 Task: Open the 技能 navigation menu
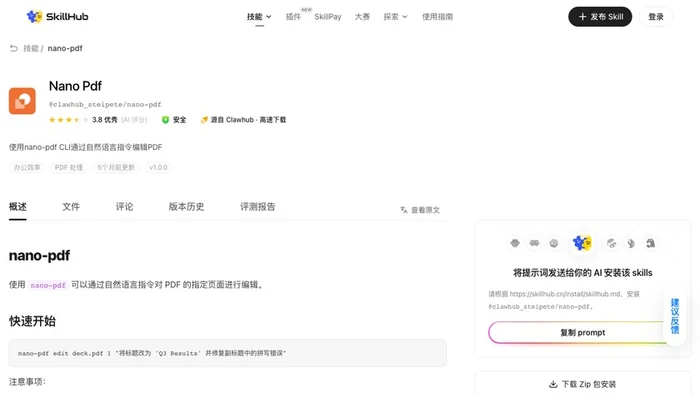tap(254, 17)
